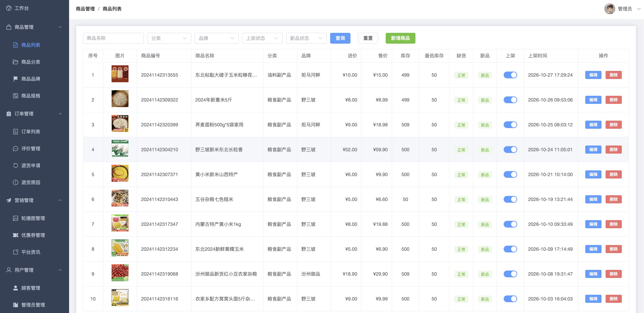Collapse the 营销管理 menu chevron
The image size is (644, 313).
[x=60, y=200]
